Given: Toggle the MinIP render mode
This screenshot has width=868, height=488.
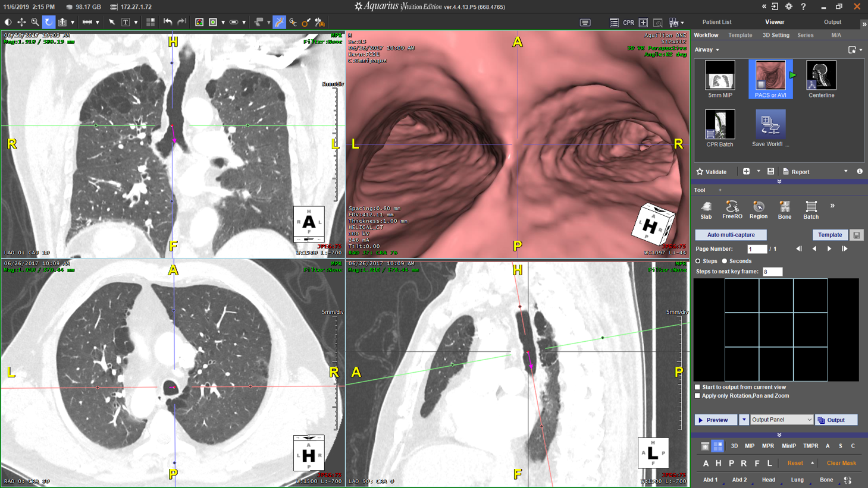Looking at the screenshot, I should [789, 446].
